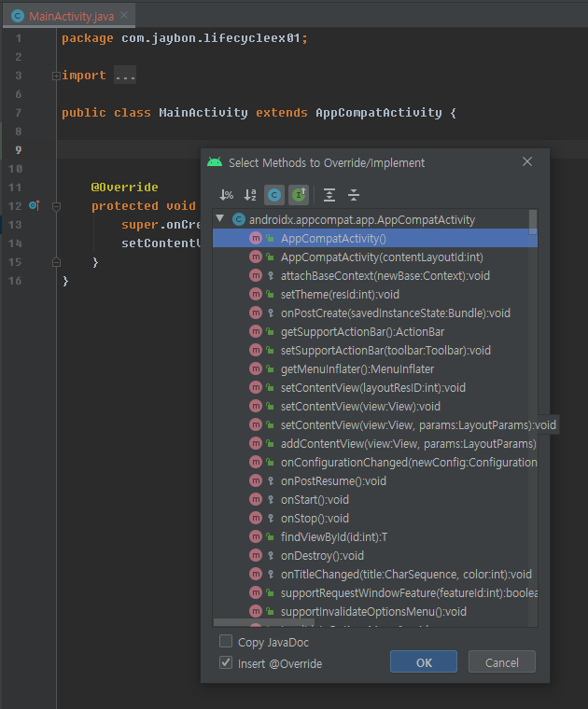Click the AppCompatActivity class icon in tree
Viewport: 588px width, 709px height.
pyautogui.click(x=238, y=220)
